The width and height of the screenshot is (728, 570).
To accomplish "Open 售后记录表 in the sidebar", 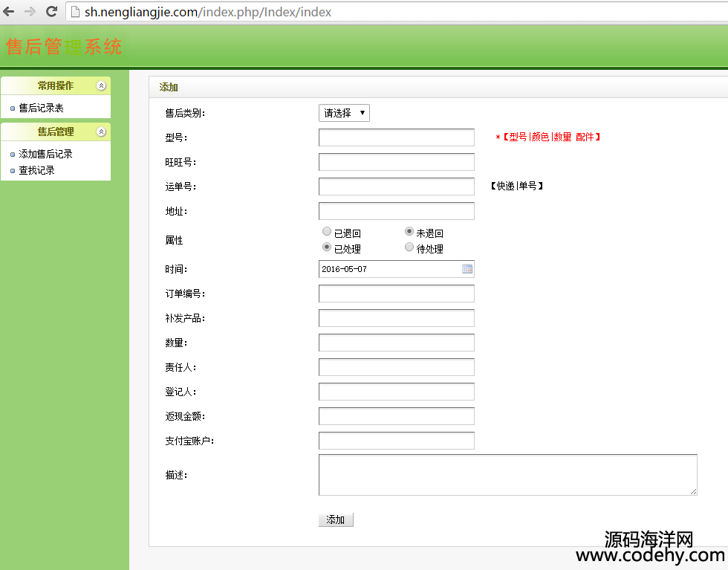I will pyautogui.click(x=41, y=108).
